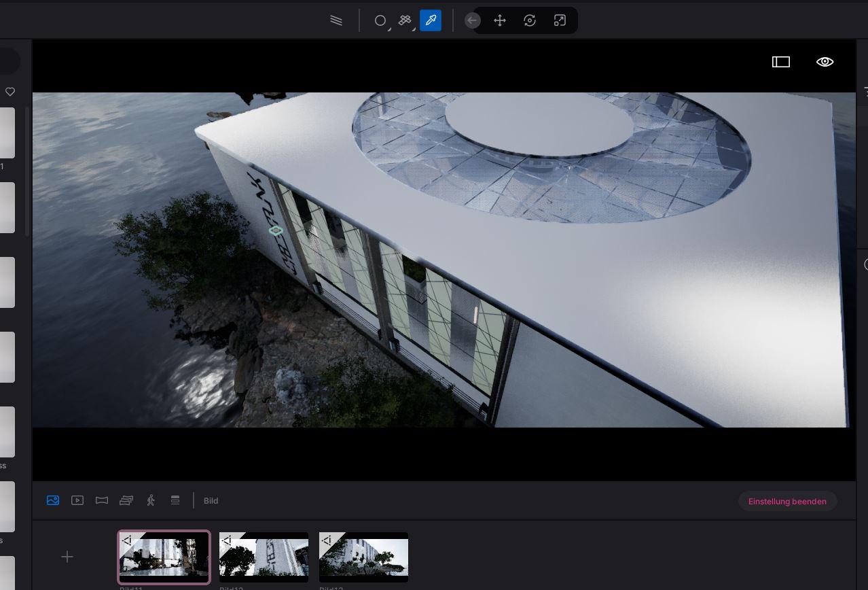
Task: Select the Bild11 thumbnail
Action: pyautogui.click(x=164, y=557)
